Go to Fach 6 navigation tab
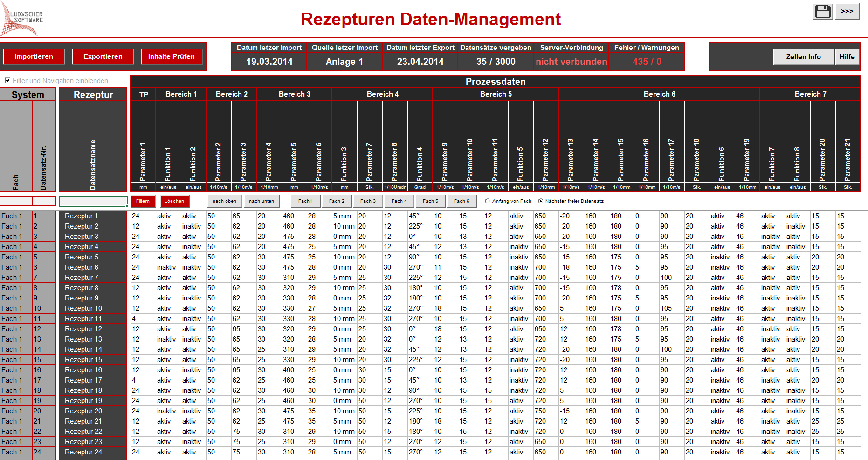Viewport: 868px width, 460px height. click(462, 202)
